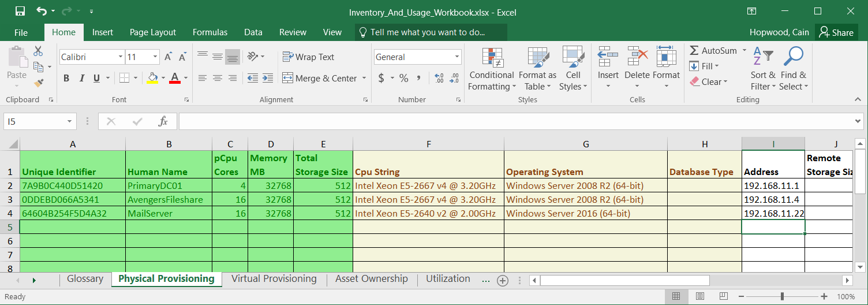Image resolution: width=868 pixels, height=305 pixels.
Task: Toggle Bold formatting
Action: pos(66,78)
